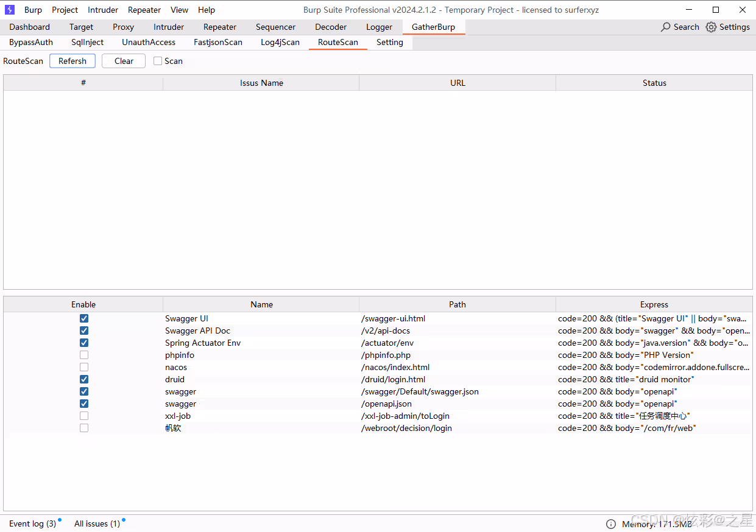Click the Refersh button

pos(72,61)
